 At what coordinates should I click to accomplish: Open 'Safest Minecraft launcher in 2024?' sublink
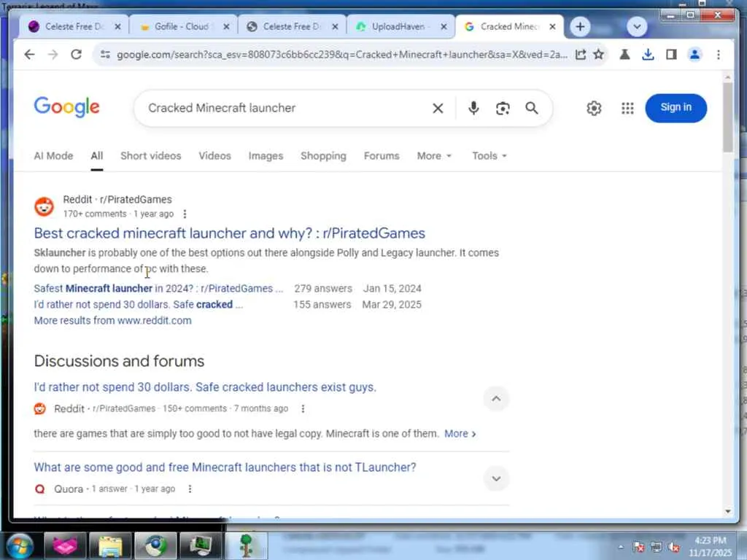pyautogui.click(x=158, y=289)
